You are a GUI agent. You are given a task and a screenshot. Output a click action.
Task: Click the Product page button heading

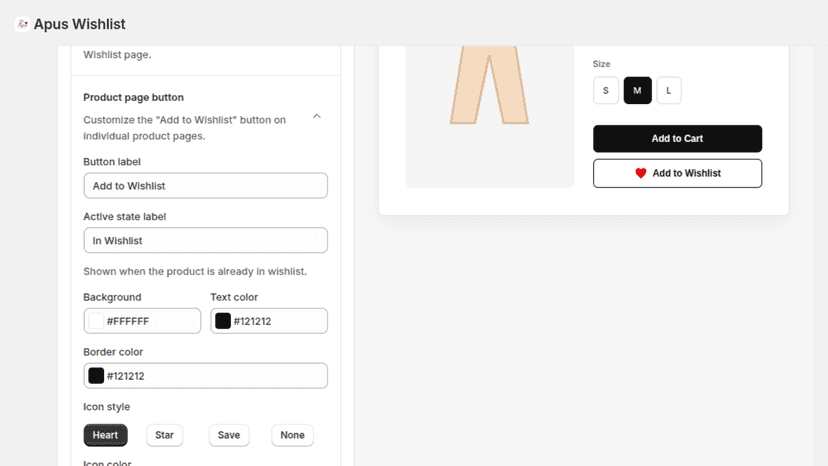pos(134,97)
